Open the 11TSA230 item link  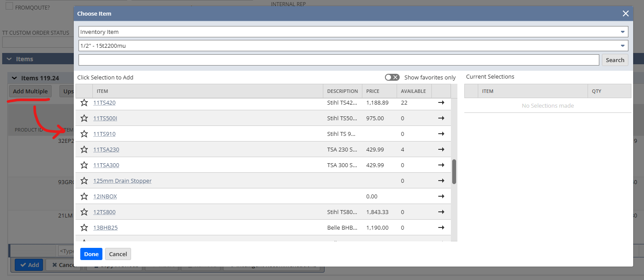click(x=106, y=149)
